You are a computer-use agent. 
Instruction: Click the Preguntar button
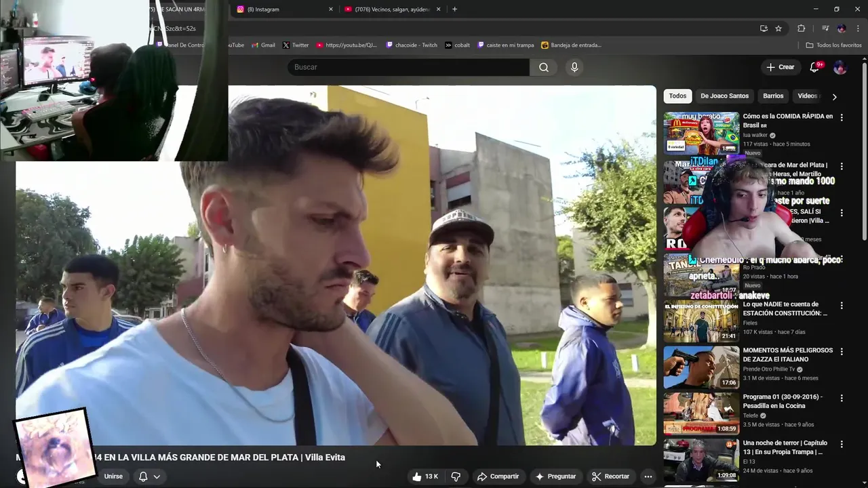pyautogui.click(x=555, y=476)
